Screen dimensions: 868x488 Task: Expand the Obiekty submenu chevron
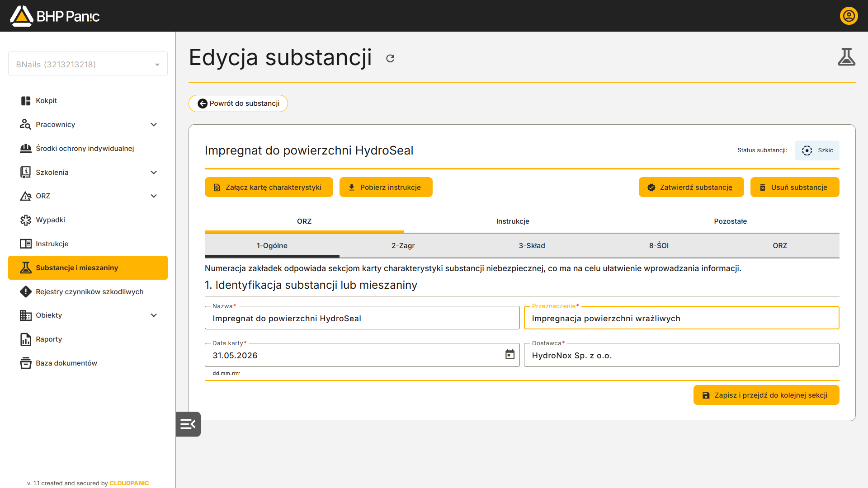click(x=154, y=315)
